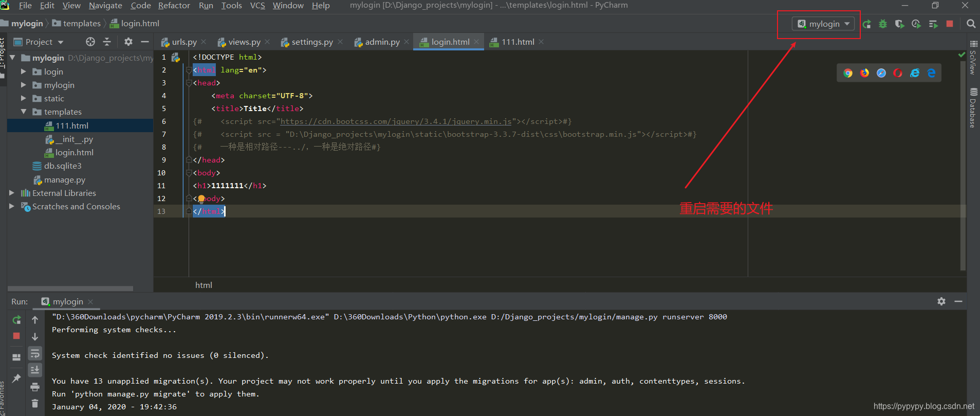Open the Database side tool window
The height and width of the screenshot is (416, 980).
[973, 107]
